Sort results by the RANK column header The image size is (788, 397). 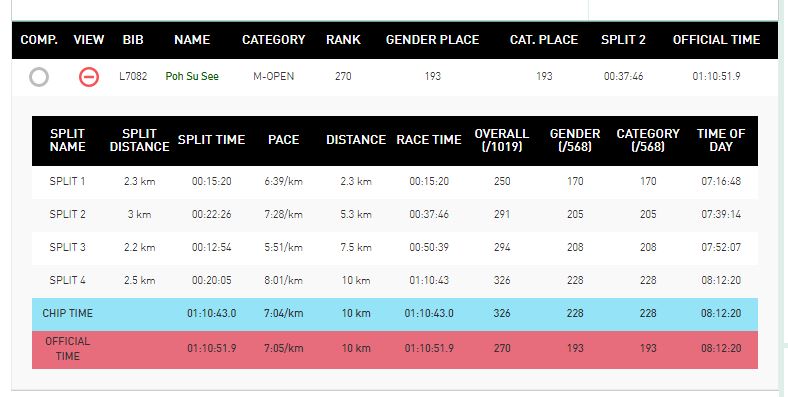pos(343,40)
